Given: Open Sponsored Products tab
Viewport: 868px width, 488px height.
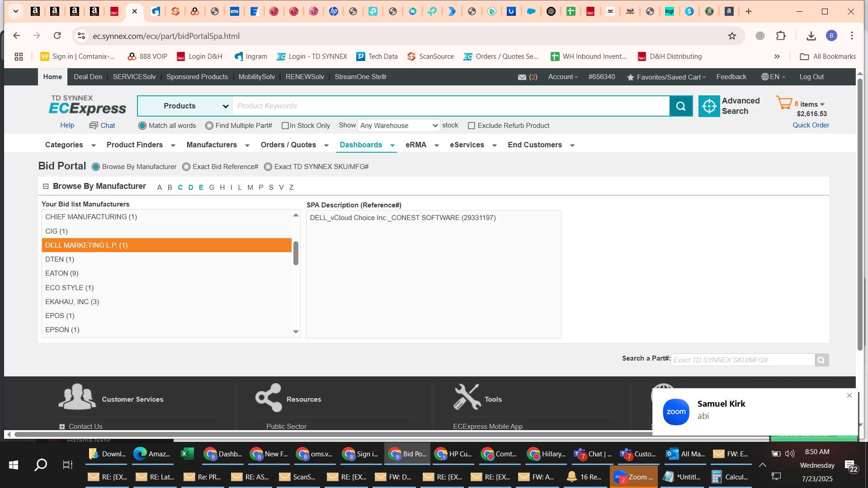Looking at the screenshot, I should (x=197, y=77).
